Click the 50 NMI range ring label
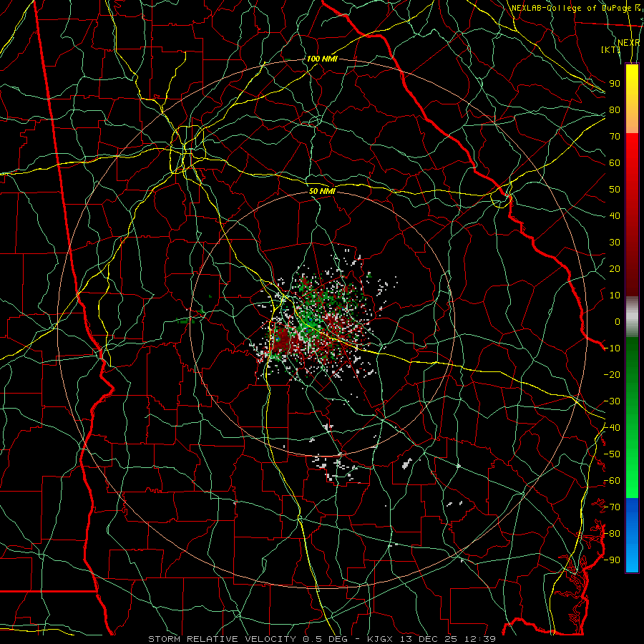Screen dimensions: 644x644 [x=322, y=191]
